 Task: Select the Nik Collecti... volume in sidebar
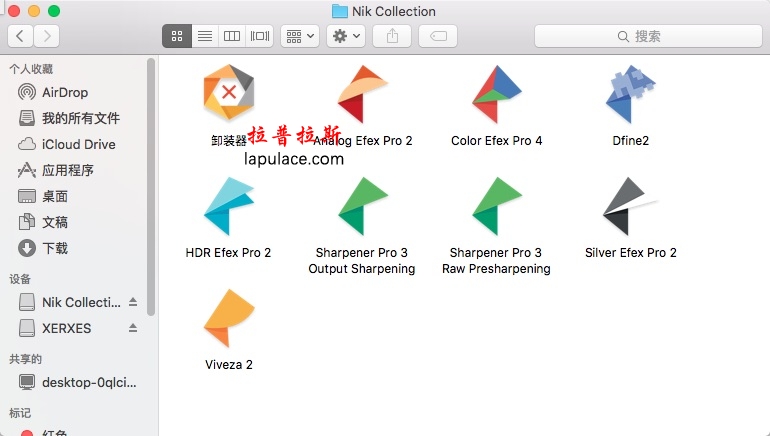(x=70, y=302)
